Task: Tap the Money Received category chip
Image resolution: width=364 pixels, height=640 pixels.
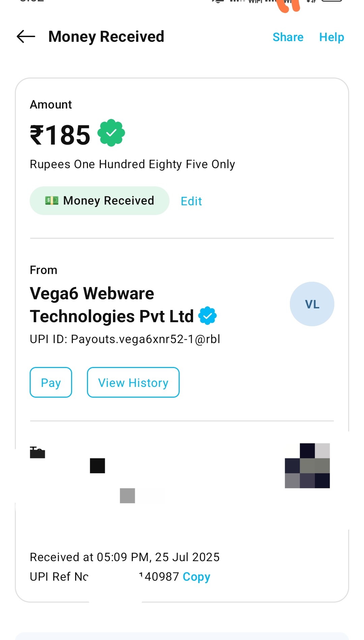Action: coord(99,201)
